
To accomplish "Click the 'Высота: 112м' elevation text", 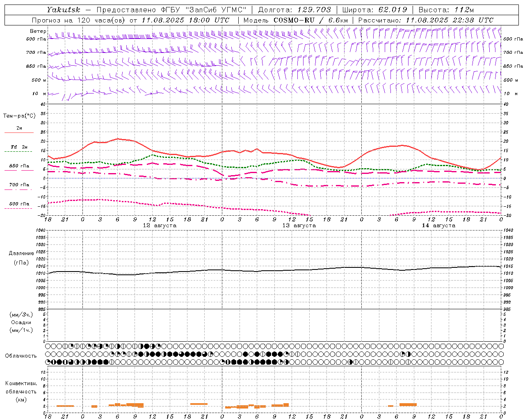I will [446, 10].
